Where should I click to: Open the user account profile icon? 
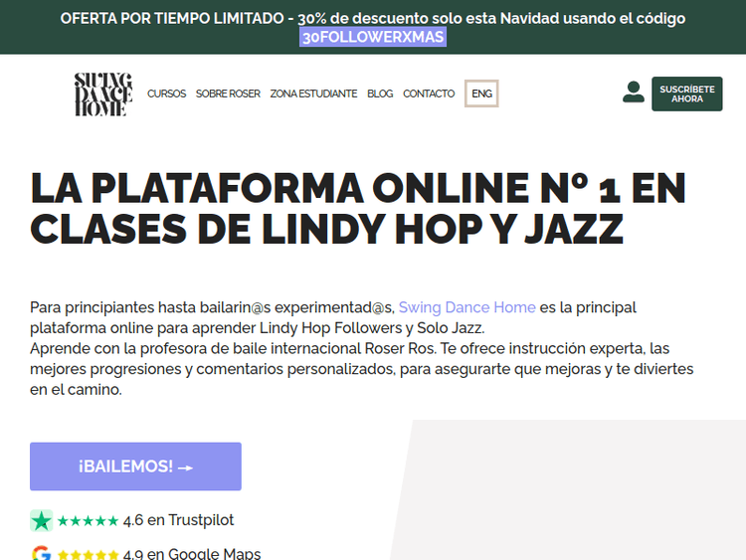[633, 93]
